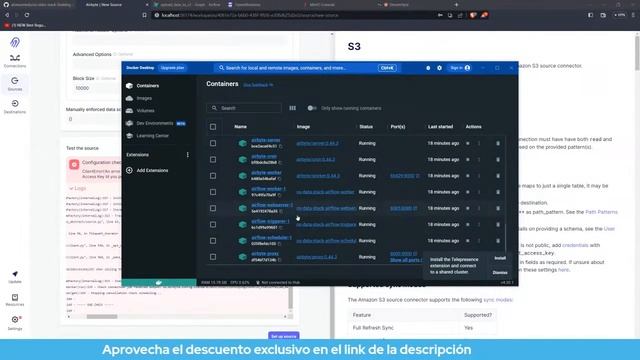Delete the airflow-webserver-1 container

click(x=498, y=208)
